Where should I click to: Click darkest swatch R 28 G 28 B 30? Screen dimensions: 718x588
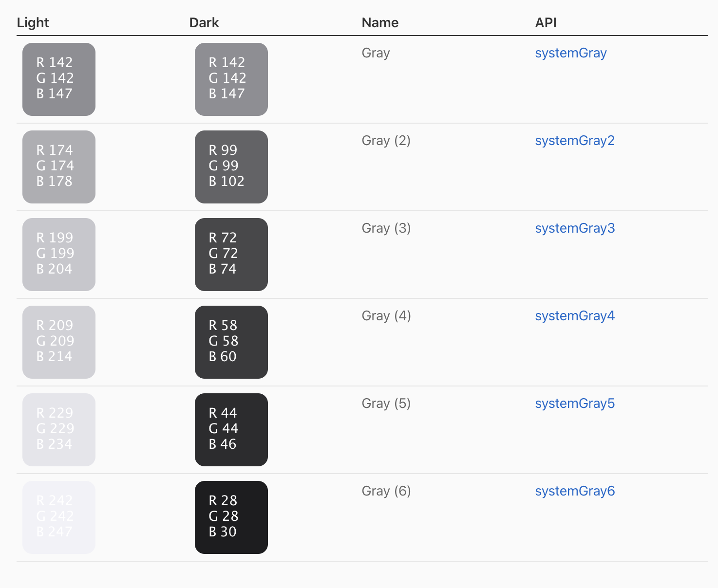click(x=231, y=517)
